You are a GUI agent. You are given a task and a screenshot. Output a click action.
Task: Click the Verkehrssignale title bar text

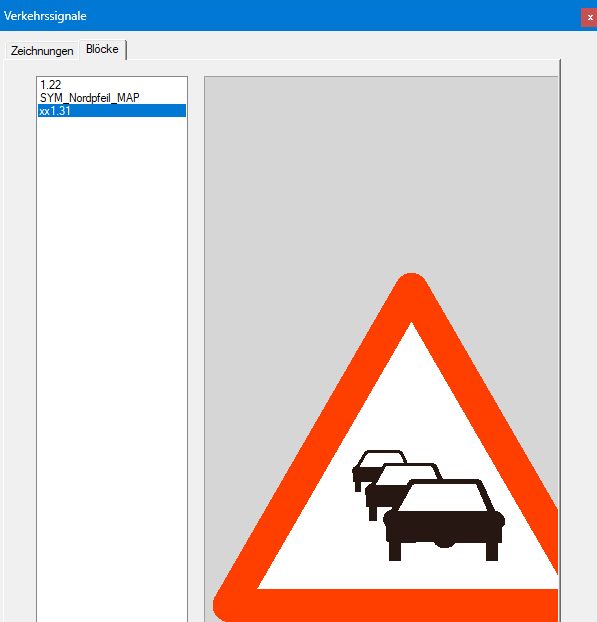coord(45,16)
